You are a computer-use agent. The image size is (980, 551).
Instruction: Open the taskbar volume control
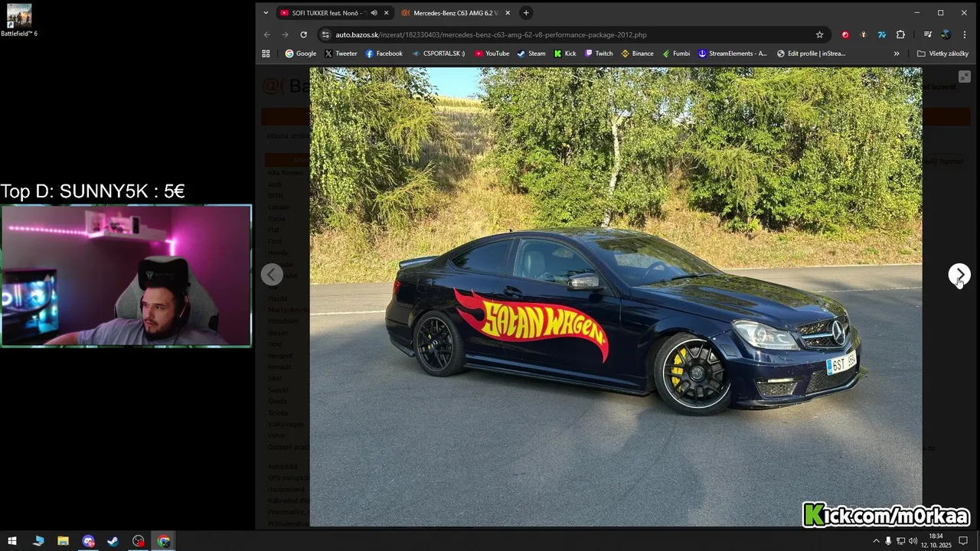pos(913,541)
